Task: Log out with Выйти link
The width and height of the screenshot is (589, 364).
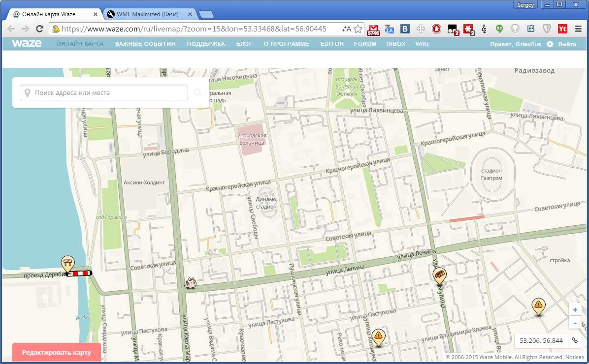Action: point(567,44)
